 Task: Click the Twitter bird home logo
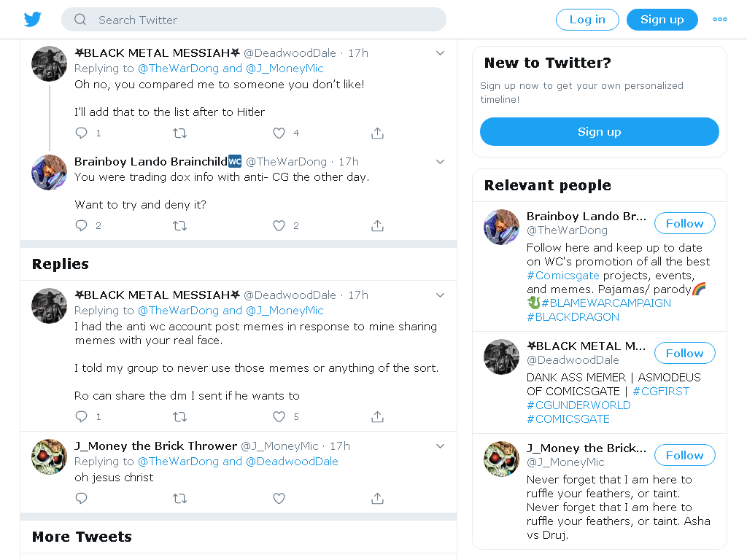click(32, 20)
